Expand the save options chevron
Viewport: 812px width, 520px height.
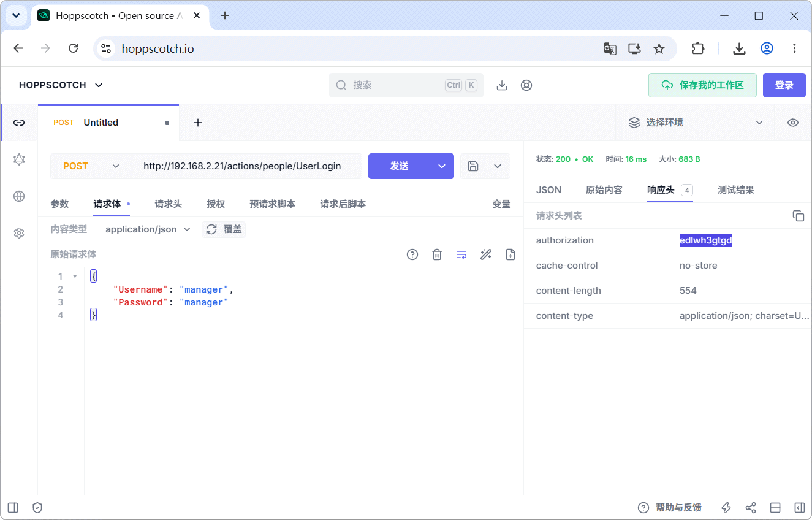coord(498,166)
